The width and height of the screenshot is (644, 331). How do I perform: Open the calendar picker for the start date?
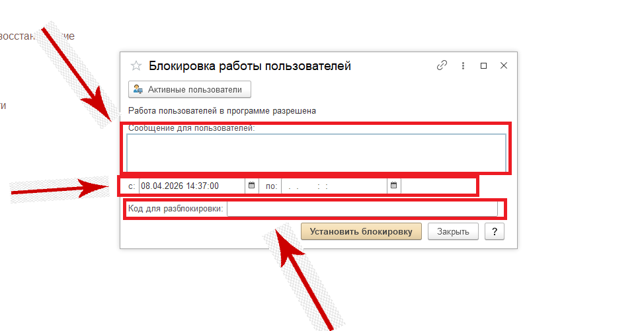coord(251,186)
